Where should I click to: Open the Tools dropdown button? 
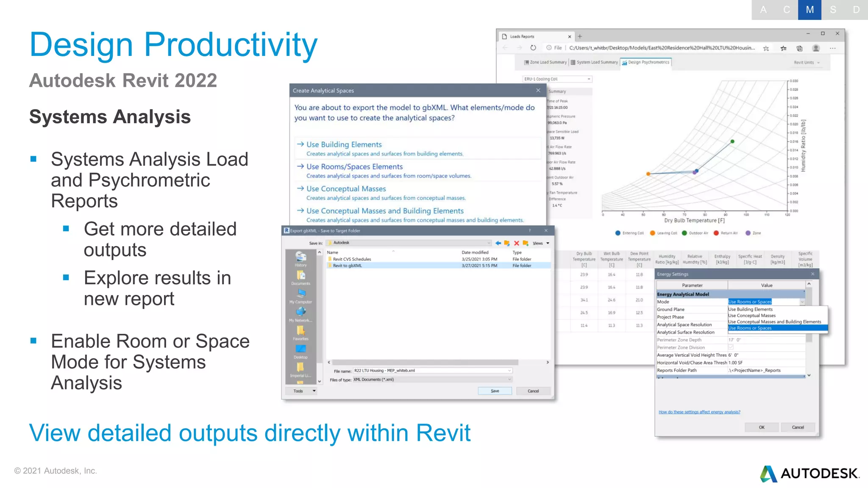[302, 391]
